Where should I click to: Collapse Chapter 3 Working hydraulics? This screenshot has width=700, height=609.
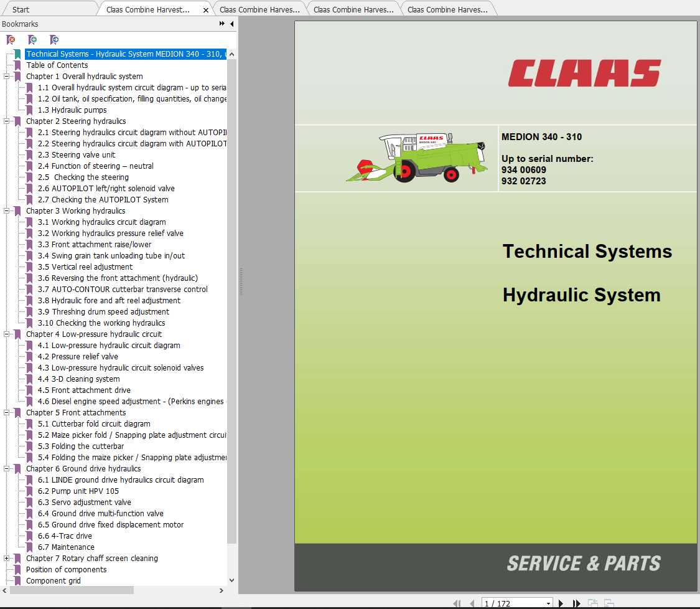click(6, 210)
